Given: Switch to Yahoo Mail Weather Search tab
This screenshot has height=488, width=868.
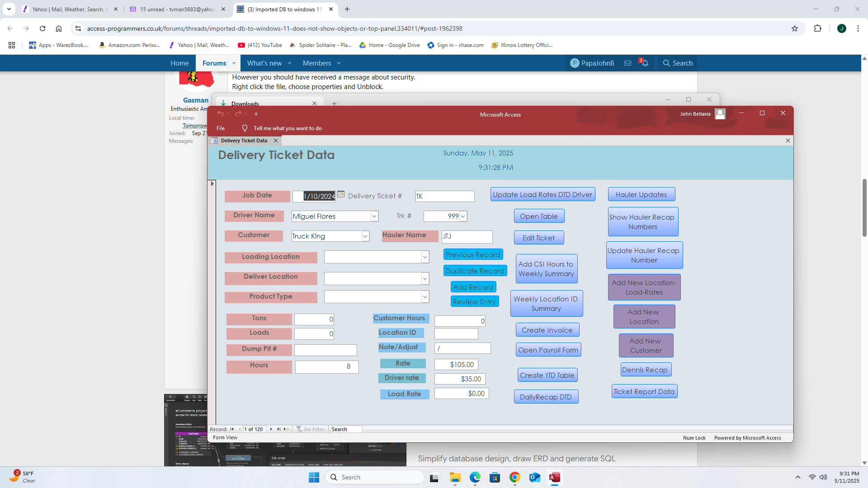Looking at the screenshot, I should pos(70,9).
